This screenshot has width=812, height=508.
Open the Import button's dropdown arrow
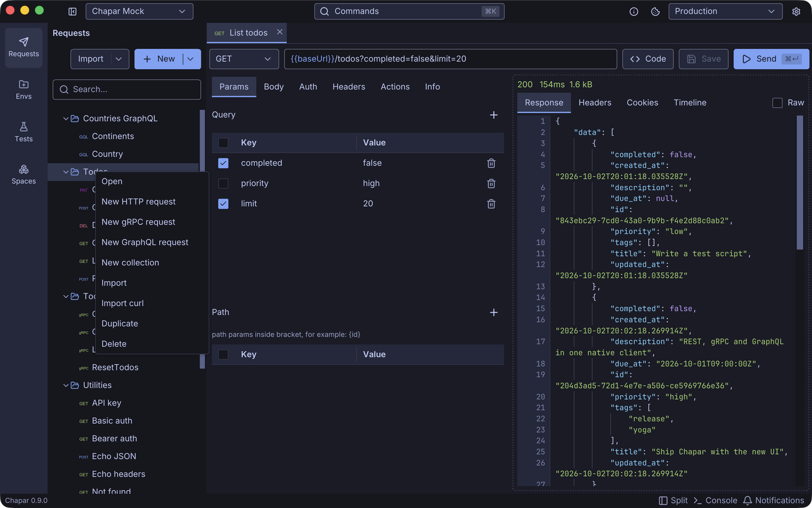[x=119, y=59]
